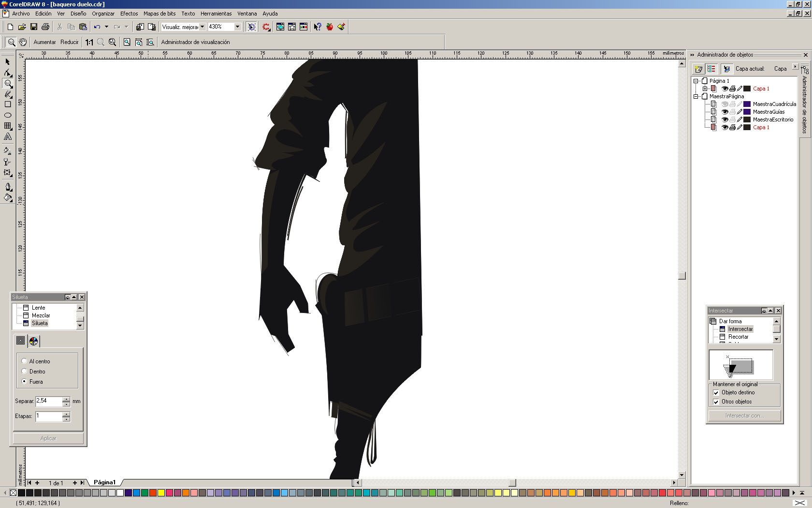This screenshot has width=812, height=508.
Task: Click the New Layer icon in Object Manager
Action: [x=698, y=69]
